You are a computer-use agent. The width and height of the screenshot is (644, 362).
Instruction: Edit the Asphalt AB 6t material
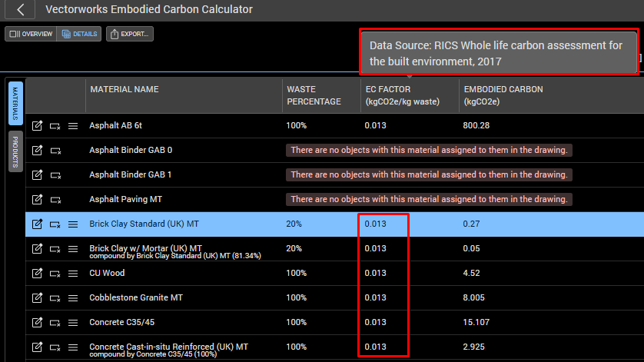(x=37, y=125)
